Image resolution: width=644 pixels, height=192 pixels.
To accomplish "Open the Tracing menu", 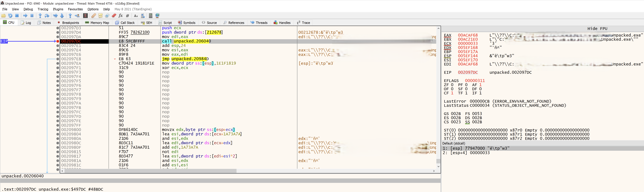I will coord(43,9).
